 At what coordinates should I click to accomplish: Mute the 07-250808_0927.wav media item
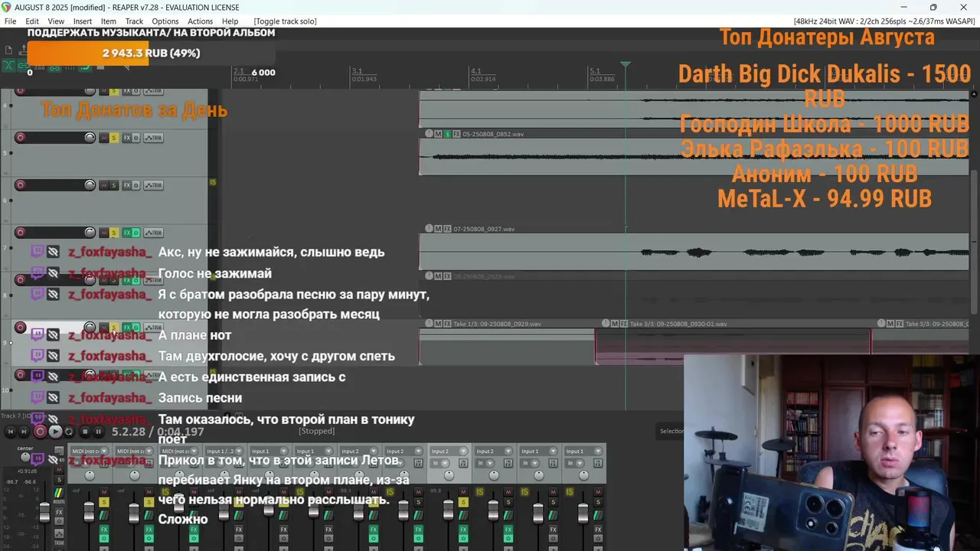point(438,229)
